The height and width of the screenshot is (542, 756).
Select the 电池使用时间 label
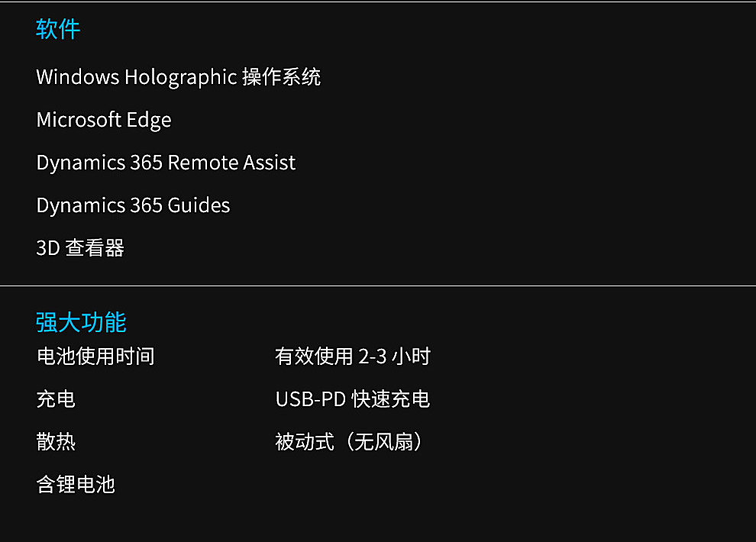tap(95, 356)
